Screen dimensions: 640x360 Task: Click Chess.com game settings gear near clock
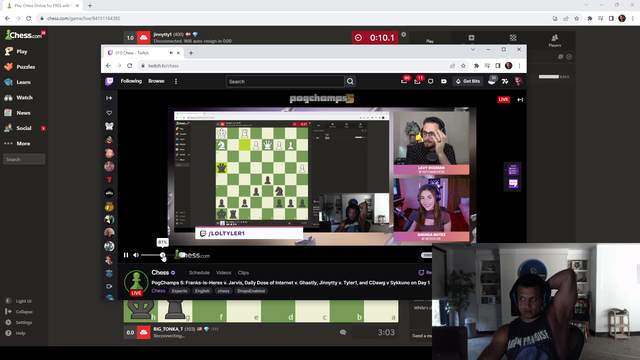[404, 35]
